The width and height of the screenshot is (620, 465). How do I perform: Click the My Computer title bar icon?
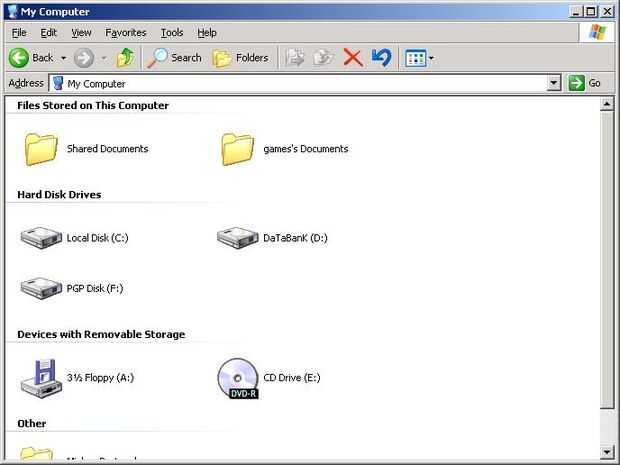(12, 11)
